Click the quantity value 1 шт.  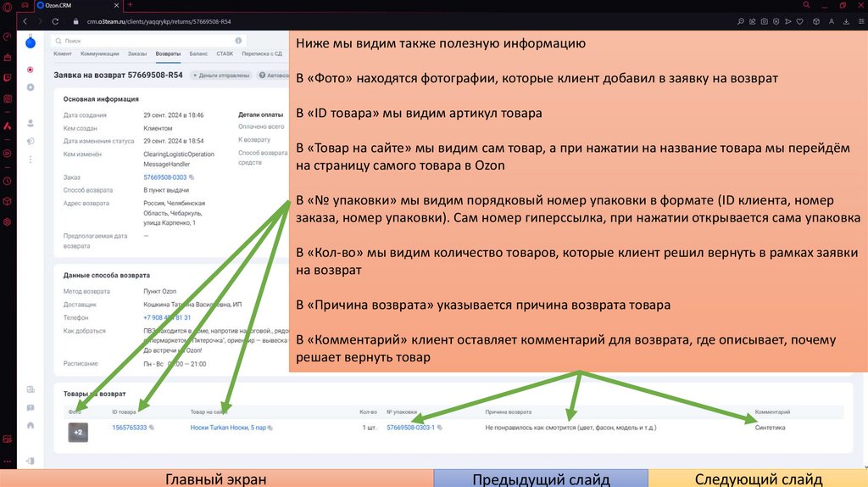point(370,428)
